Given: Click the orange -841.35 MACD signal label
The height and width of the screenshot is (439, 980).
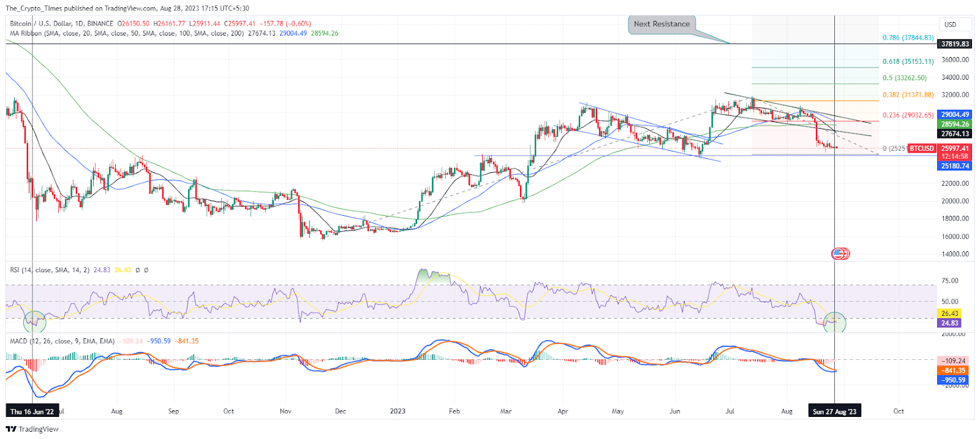Looking at the screenshot, I should [954, 370].
